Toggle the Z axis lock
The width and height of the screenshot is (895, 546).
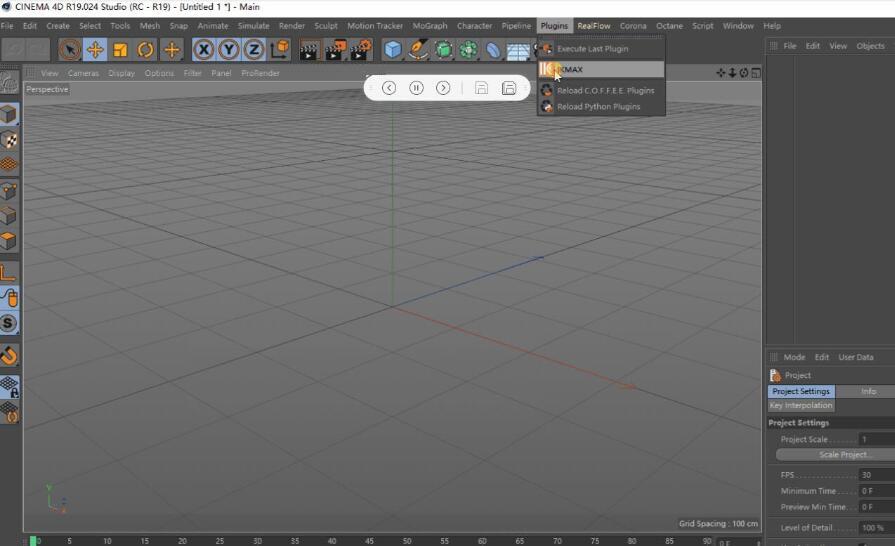(x=254, y=50)
